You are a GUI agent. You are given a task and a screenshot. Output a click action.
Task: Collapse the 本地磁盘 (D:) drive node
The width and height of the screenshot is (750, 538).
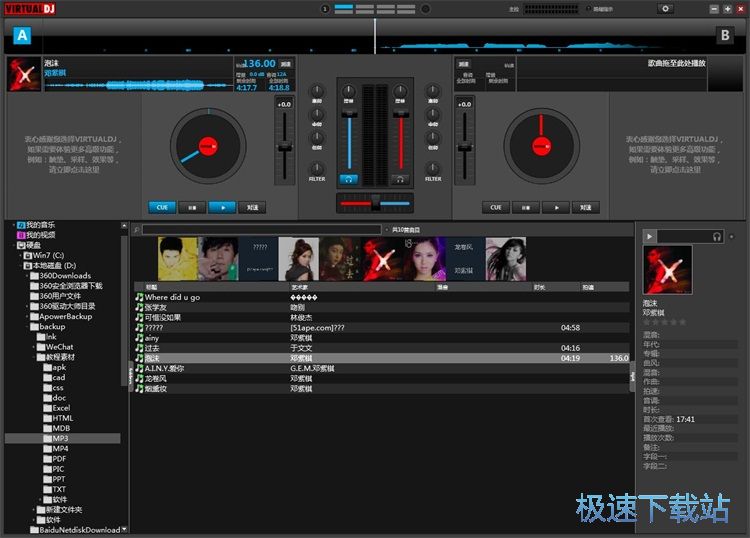pos(21,265)
